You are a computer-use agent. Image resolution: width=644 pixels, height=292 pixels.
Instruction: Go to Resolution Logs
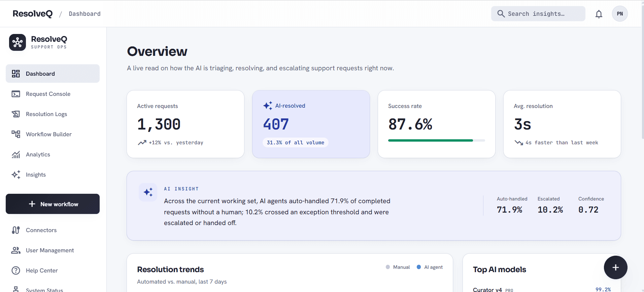[53, 114]
